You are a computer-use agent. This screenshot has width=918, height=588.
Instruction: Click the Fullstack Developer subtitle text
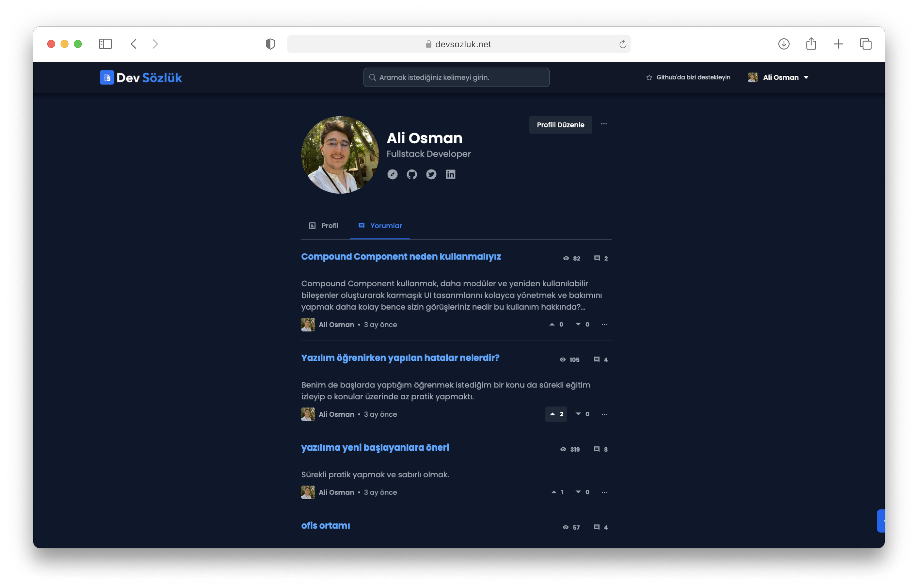click(428, 154)
